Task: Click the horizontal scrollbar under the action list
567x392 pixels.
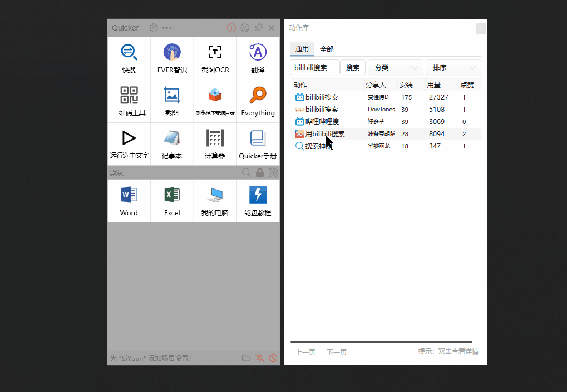Action: click(x=382, y=342)
